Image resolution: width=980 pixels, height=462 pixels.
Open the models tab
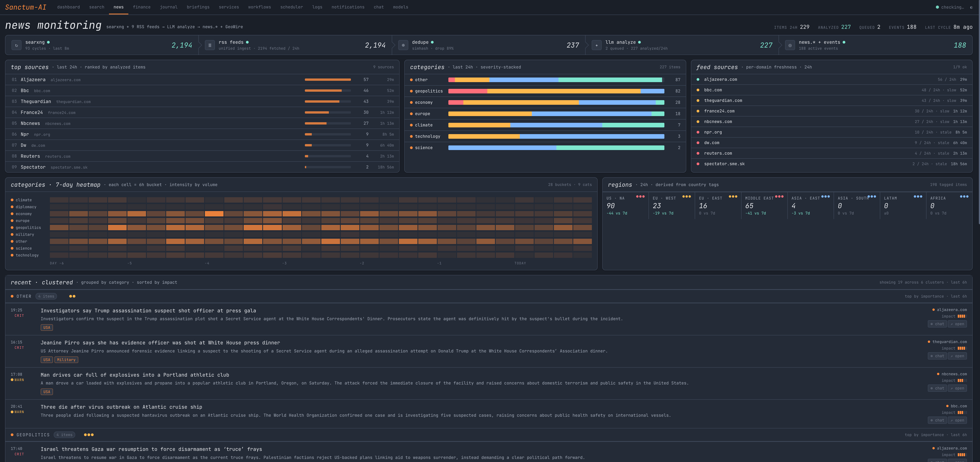pos(400,7)
